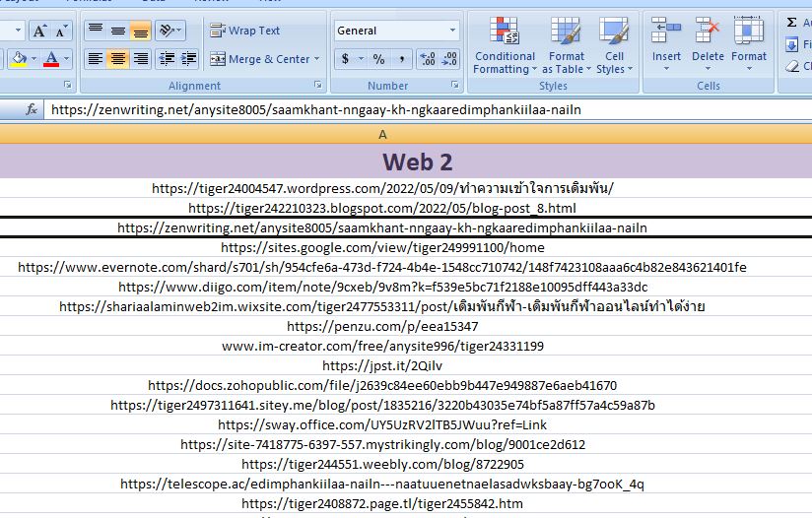Open Font group dialog launcher
This screenshot has height=518, width=812.
[x=67, y=85]
